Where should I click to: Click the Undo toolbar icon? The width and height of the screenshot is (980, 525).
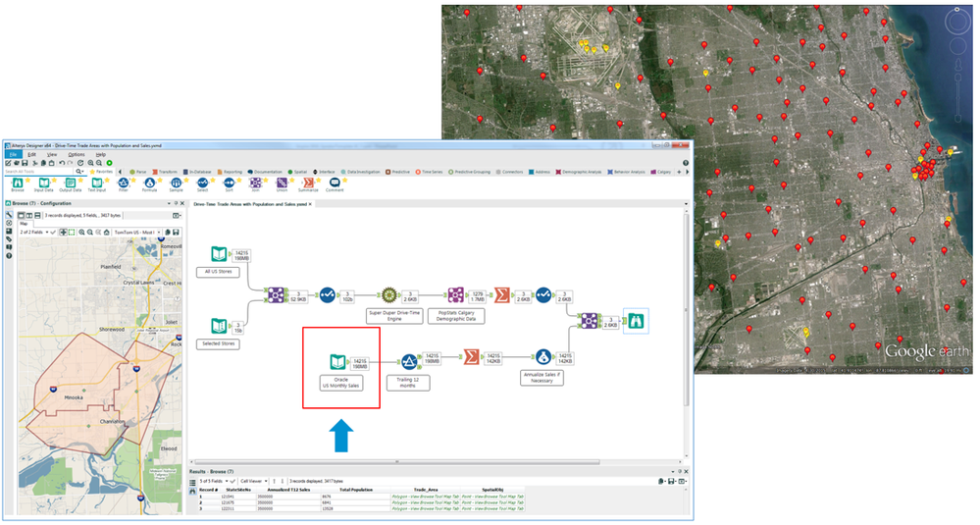click(x=62, y=163)
